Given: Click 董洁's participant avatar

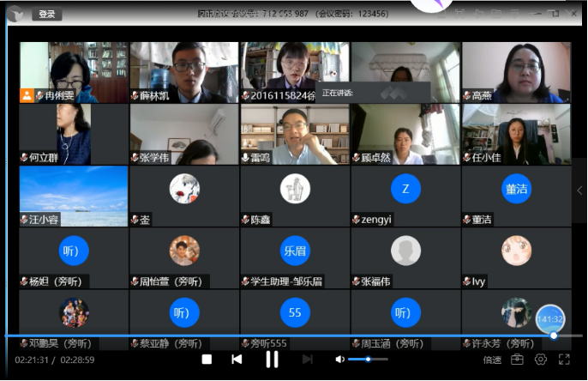Looking at the screenshot, I should (x=516, y=189).
